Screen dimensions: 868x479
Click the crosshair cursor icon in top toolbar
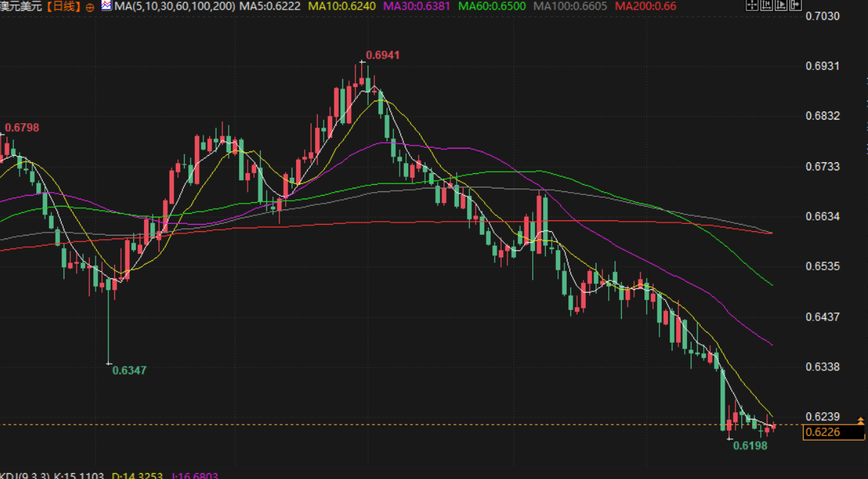(x=752, y=6)
